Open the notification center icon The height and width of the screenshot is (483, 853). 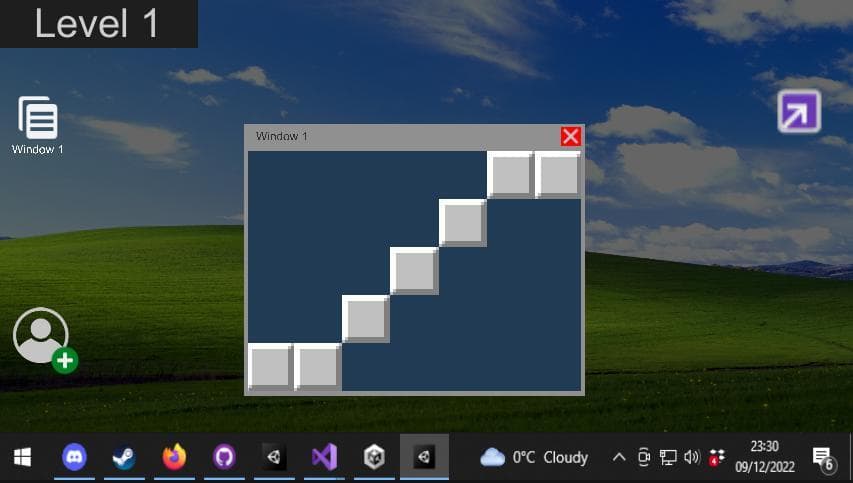click(x=823, y=459)
